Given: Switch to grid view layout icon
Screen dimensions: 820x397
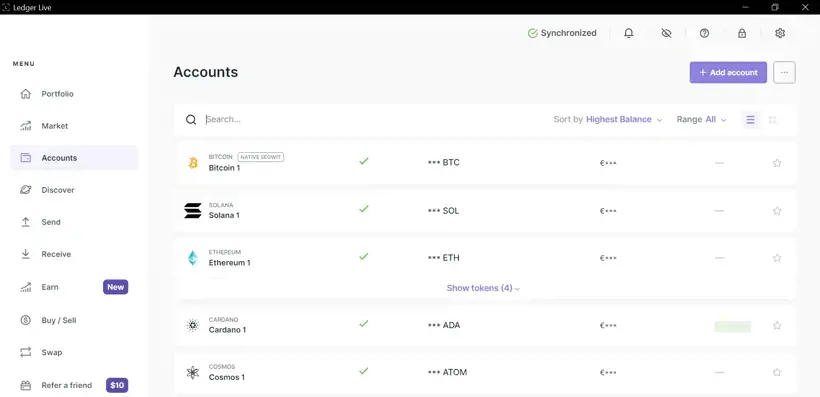Looking at the screenshot, I should pyautogui.click(x=772, y=120).
